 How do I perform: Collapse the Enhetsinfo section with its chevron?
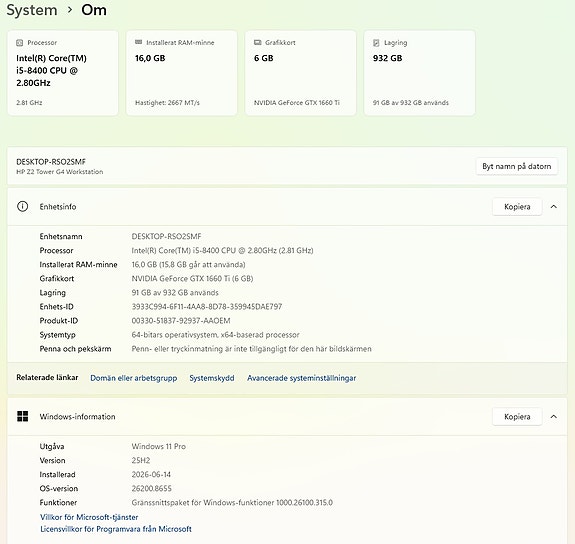[x=554, y=207]
